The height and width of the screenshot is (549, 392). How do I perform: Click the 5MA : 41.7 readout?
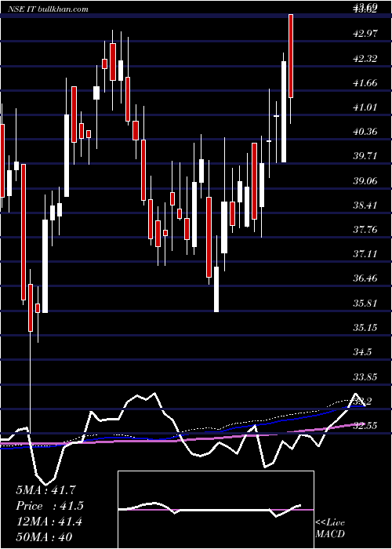[x=45, y=490]
